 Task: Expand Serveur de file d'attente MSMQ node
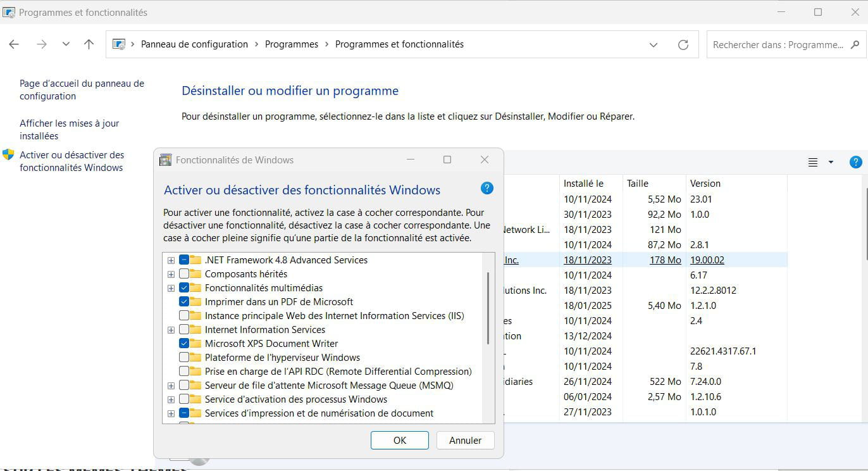171,386
